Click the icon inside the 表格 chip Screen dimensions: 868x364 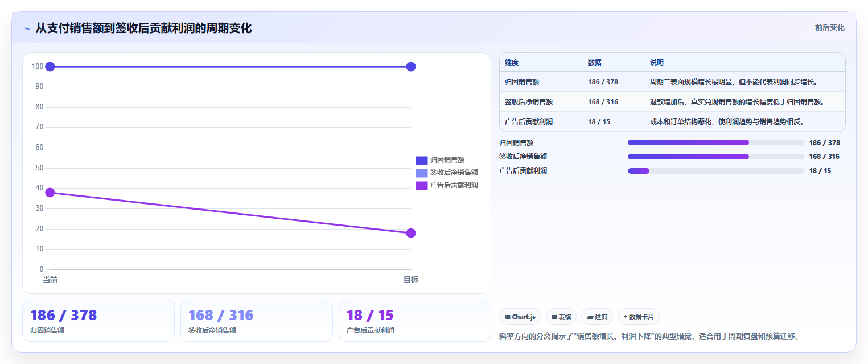click(554, 317)
